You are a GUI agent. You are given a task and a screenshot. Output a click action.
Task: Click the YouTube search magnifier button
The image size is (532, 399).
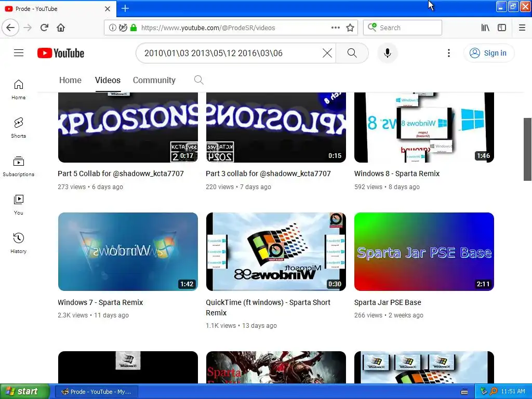[x=352, y=53]
